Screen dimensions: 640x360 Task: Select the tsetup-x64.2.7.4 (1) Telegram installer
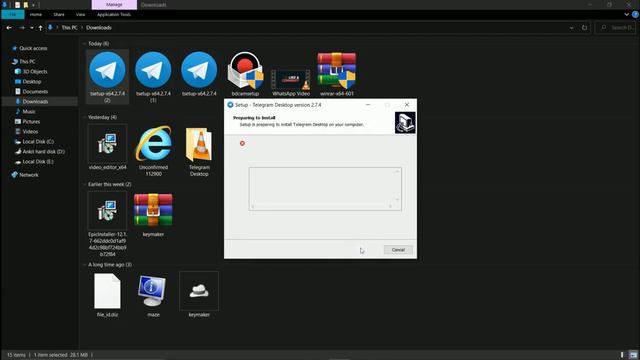[x=153, y=76]
